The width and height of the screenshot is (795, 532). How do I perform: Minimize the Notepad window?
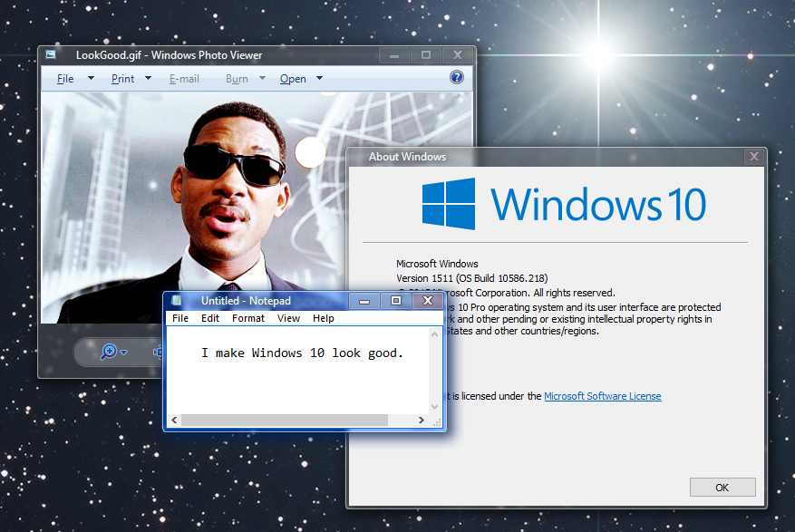[x=364, y=301]
